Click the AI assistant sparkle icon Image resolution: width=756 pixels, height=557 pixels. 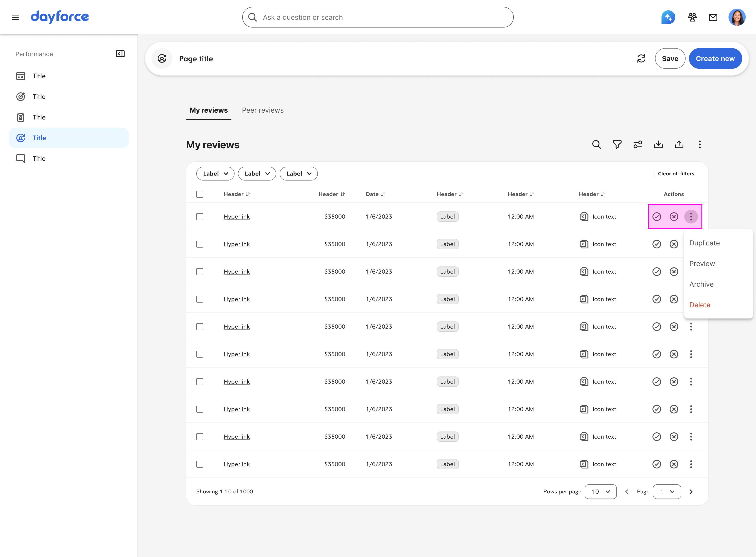pyautogui.click(x=668, y=17)
